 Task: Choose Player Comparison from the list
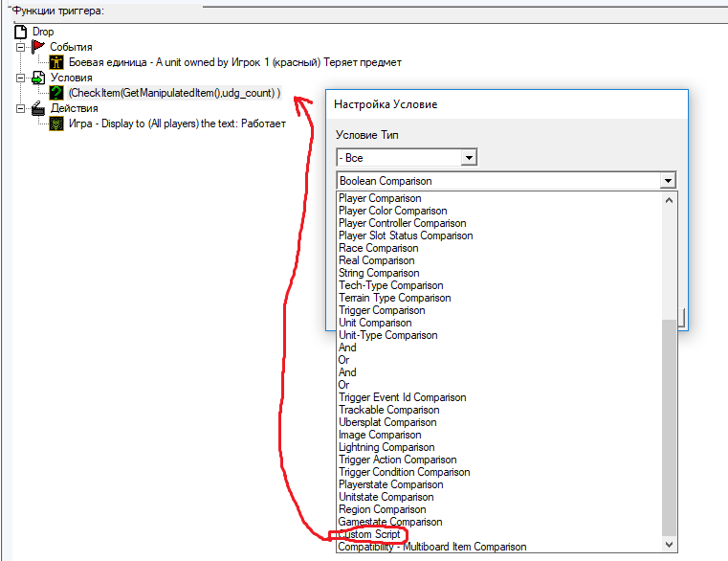[380, 198]
